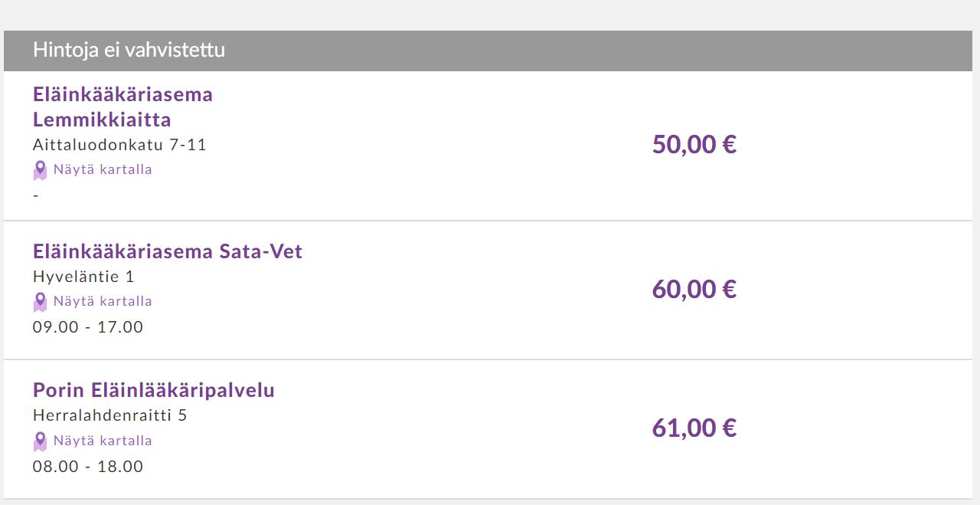Click the Herralahdenraitti 5 address text
The height and width of the screenshot is (505, 980).
(x=110, y=415)
